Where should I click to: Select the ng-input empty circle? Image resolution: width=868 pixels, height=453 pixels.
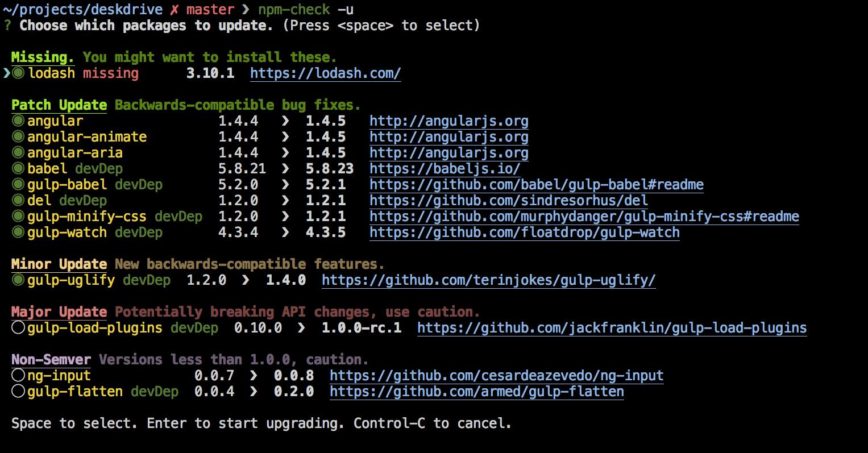(x=18, y=376)
